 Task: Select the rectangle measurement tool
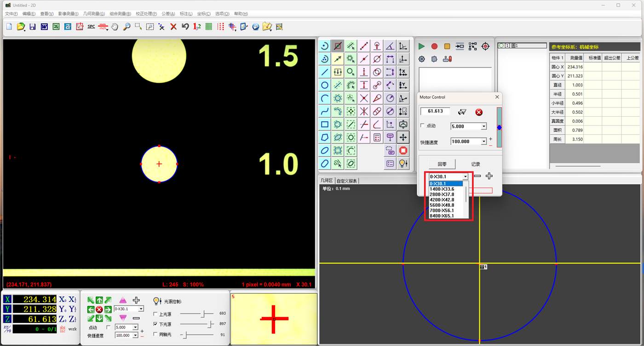click(325, 125)
